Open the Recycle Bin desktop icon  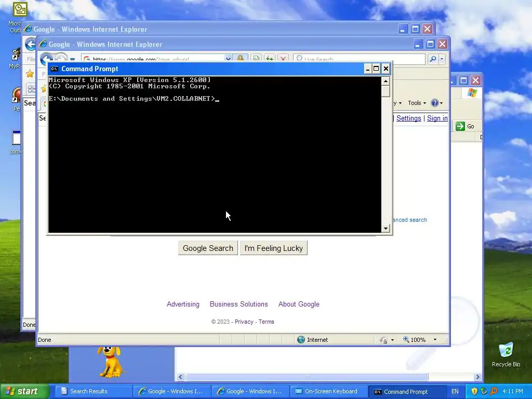506,354
